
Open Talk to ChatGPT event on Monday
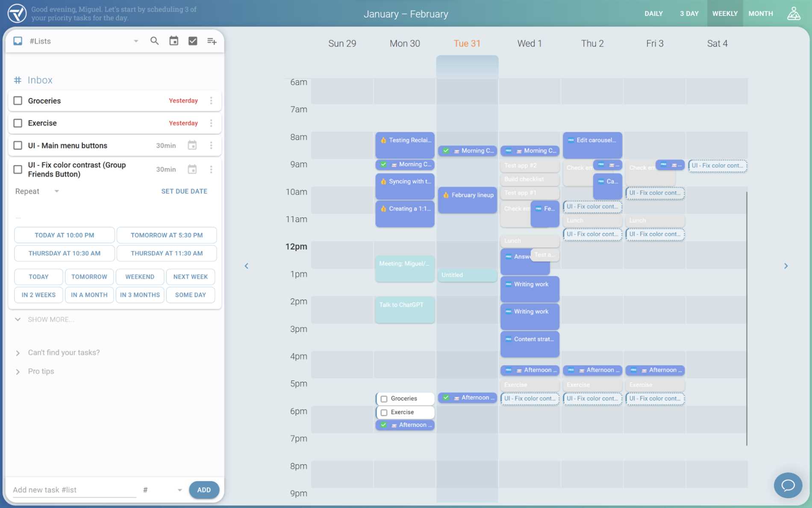point(405,310)
